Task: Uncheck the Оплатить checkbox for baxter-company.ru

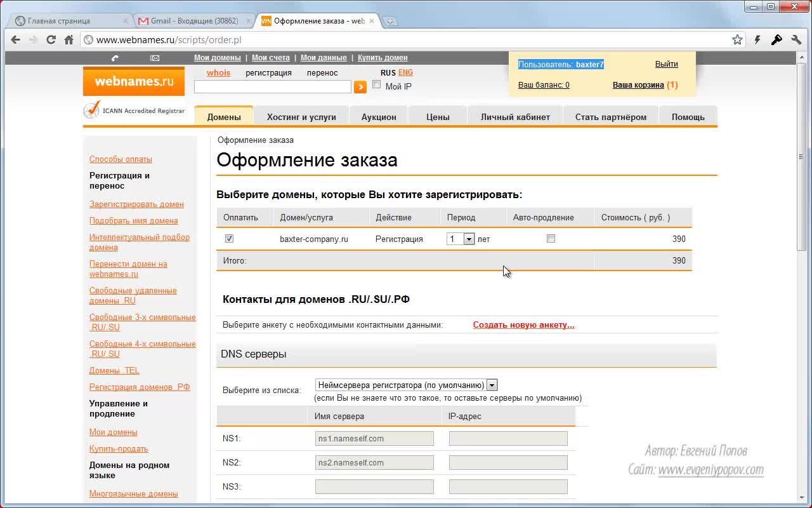Action: coord(230,239)
